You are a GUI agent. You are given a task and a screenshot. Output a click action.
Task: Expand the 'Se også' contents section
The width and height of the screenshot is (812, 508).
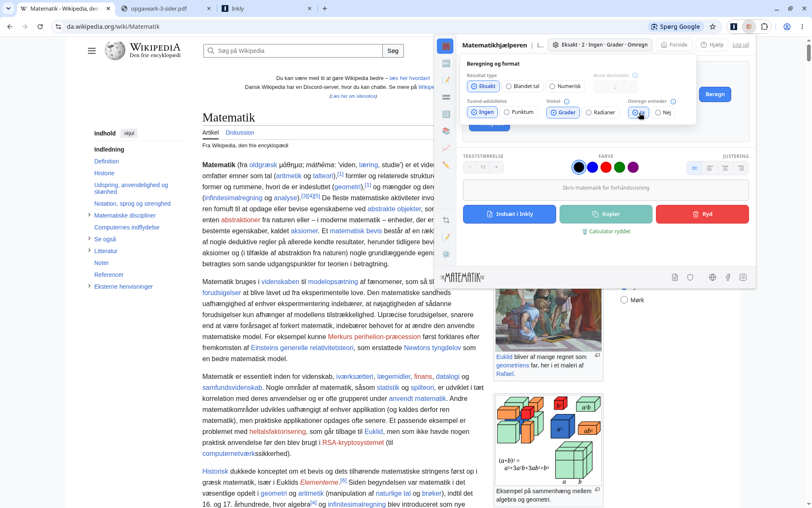tap(89, 239)
